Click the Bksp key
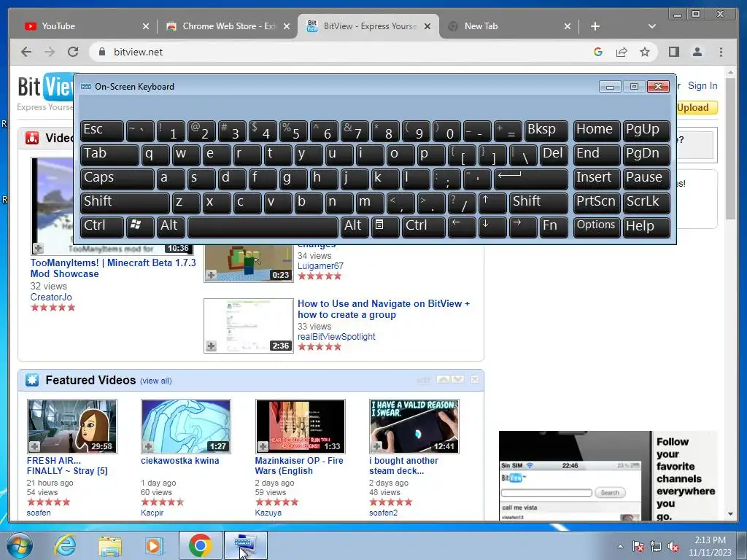The width and height of the screenshot is (747, 560). 546,131
